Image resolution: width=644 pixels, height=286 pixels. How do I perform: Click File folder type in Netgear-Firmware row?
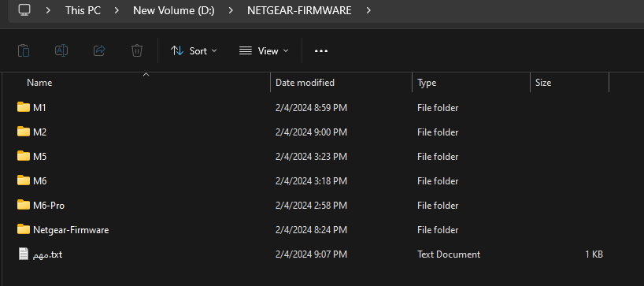[x=438, y=230]
